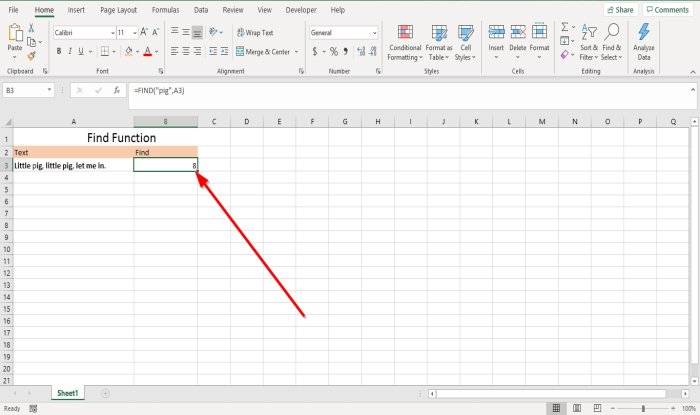The height and width of the screenshot is (415, 700).
Task: Click the Accounting dollar format icon
Action: point(315,52)
